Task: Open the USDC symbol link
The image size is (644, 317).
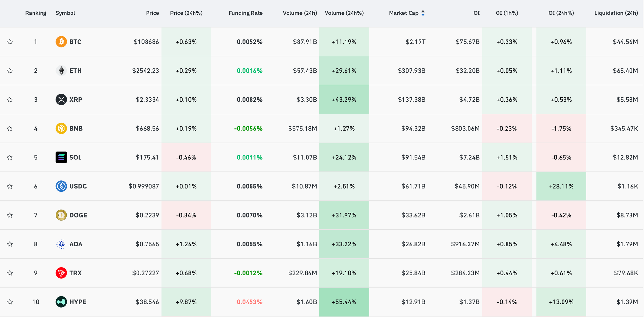Action: pos(78,186)
